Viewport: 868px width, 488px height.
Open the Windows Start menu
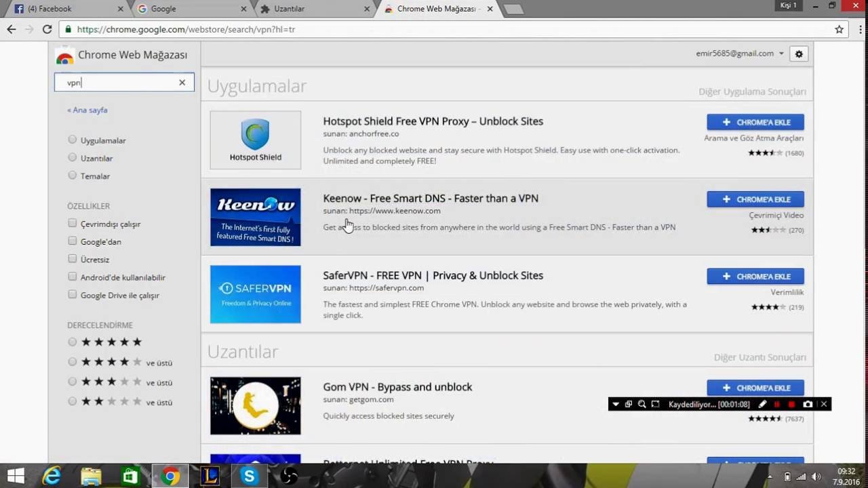15,476
